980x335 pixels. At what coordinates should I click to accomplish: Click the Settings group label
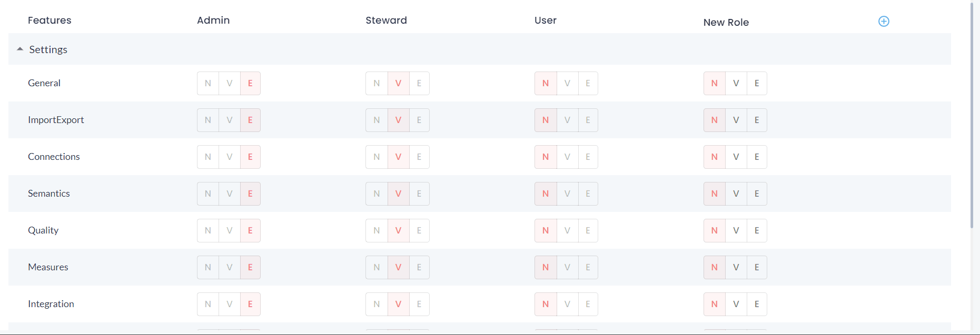tap(48, 49)
